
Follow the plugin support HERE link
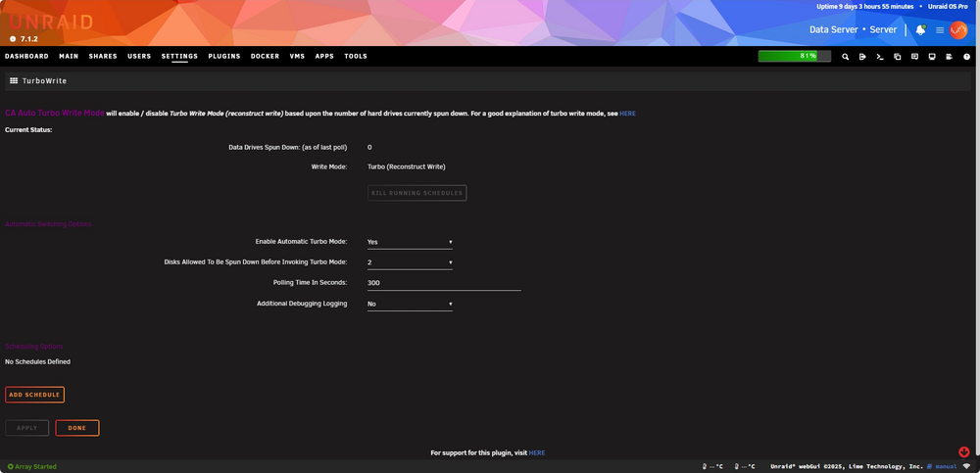(537, 453)
